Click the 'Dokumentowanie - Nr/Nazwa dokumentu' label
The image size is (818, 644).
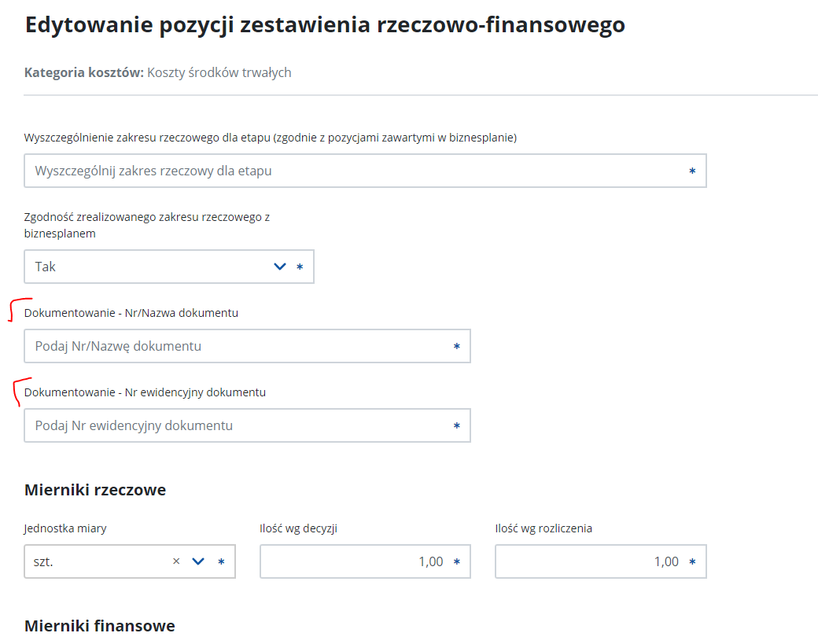[131, 312]
